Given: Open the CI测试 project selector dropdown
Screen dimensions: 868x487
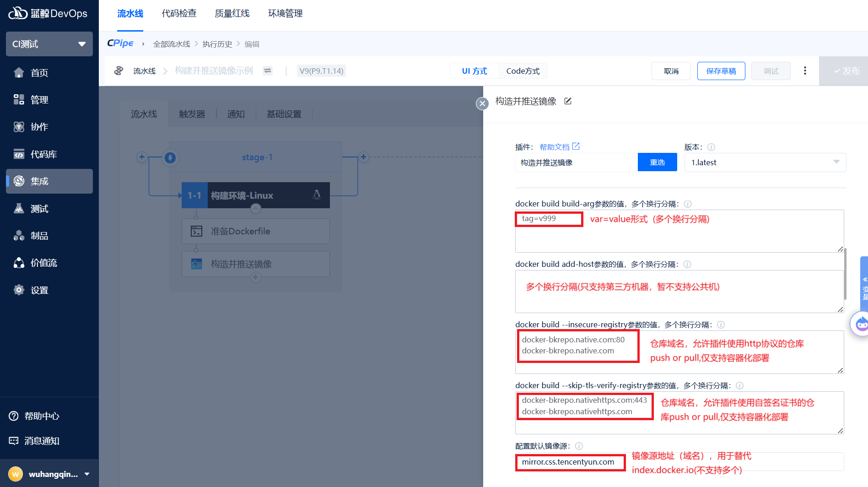Looking at the screenshot, I should [x=49, y=44].
